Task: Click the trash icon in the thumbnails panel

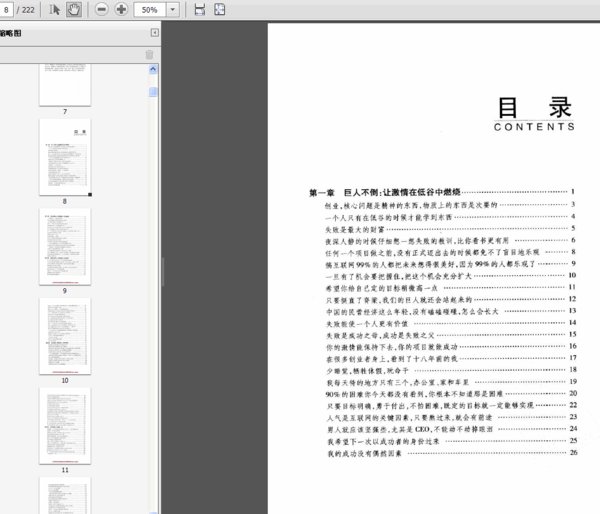Action: click(x=149, y=55)
